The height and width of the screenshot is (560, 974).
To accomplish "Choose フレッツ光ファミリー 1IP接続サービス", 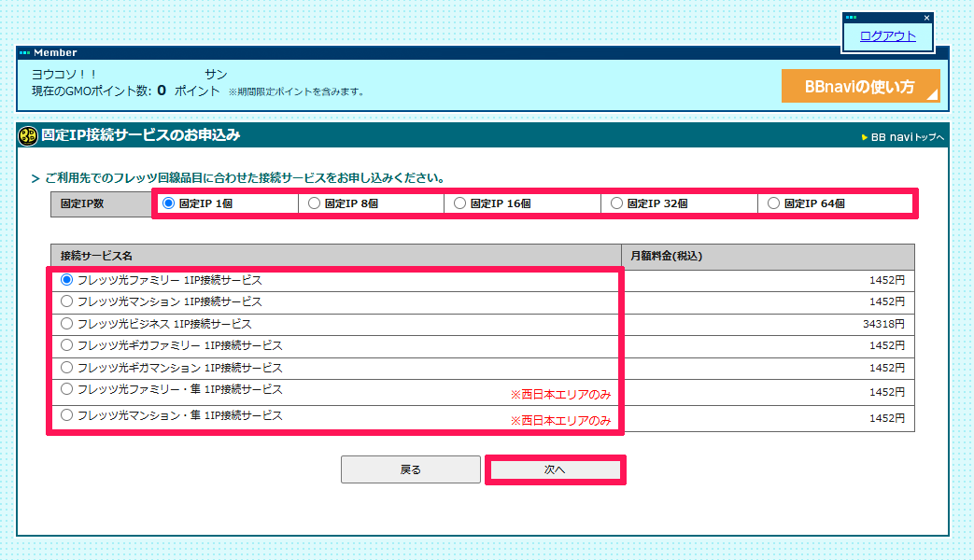I will point(66,280).
